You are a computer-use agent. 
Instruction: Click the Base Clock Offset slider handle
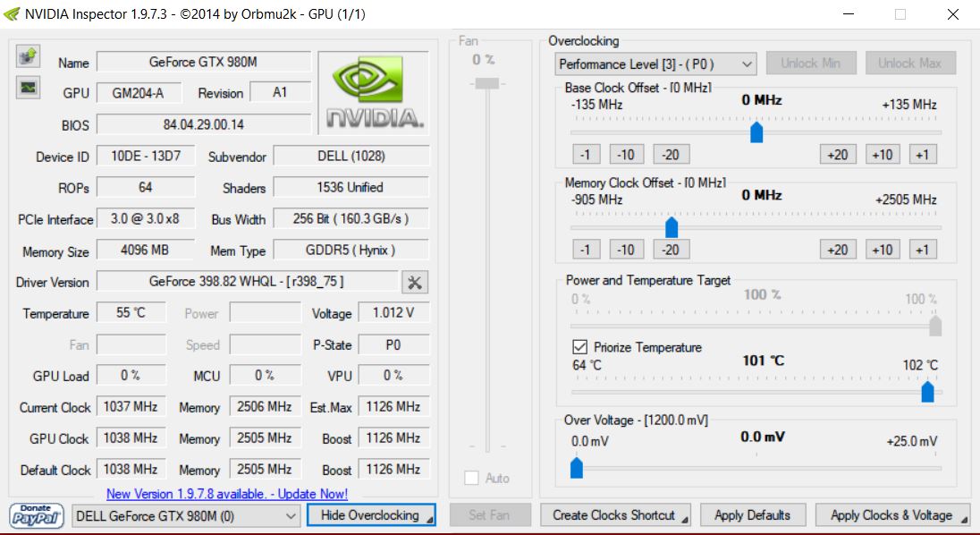click(x=756, y=132)
